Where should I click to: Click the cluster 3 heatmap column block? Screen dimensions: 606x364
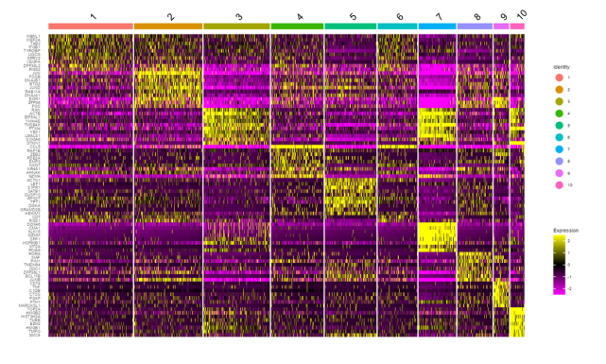236,185
